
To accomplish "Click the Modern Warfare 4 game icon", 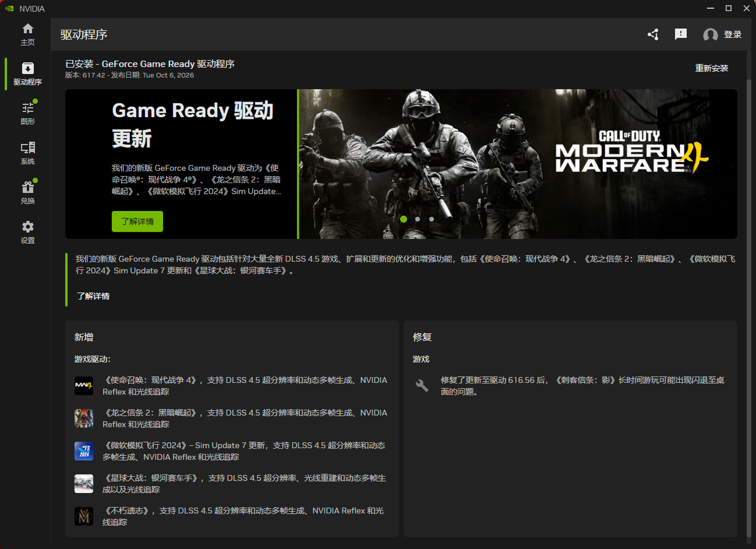I will [x=84, y=385].
